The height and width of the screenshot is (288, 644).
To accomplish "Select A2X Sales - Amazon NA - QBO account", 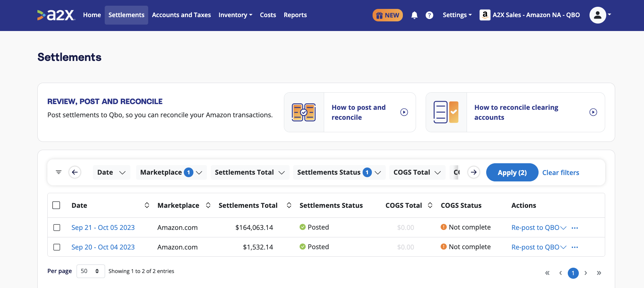I will pos(530,15).
